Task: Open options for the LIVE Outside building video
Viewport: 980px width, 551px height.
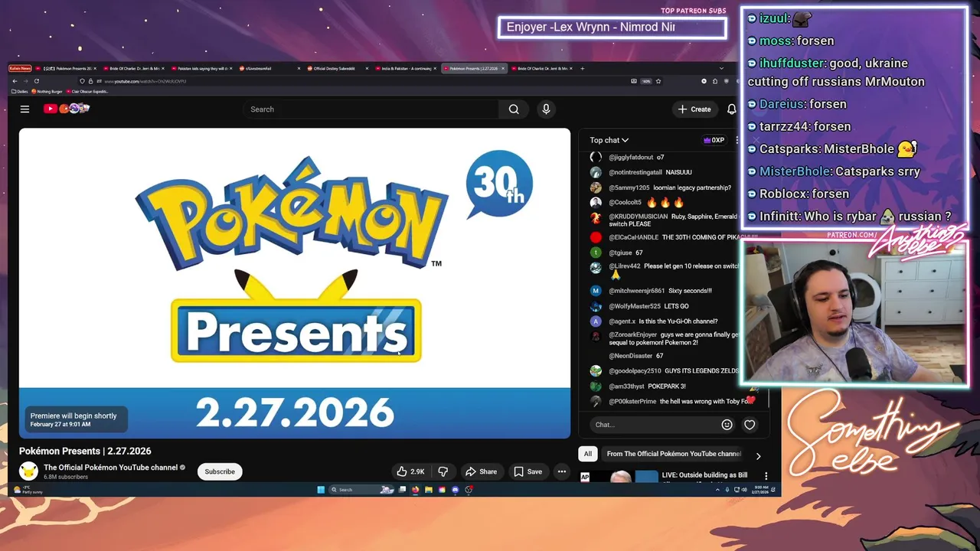Action: click(766, 476)
